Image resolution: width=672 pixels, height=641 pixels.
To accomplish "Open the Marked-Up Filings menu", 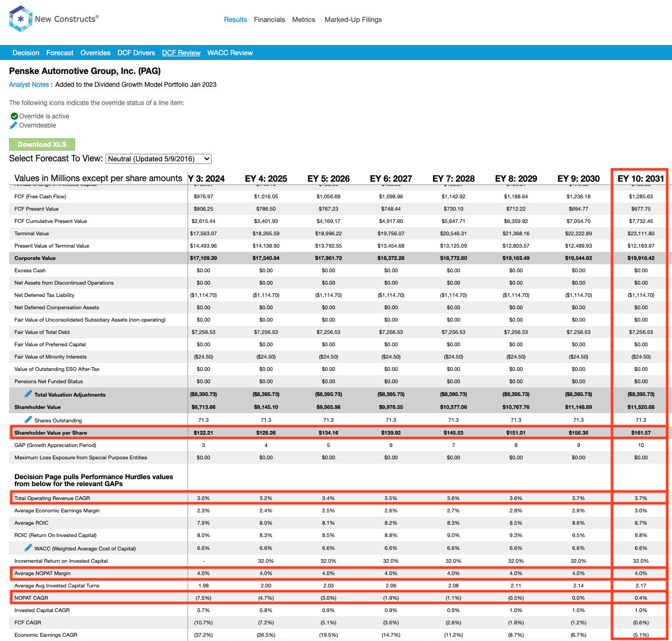I will pos(353,20).
